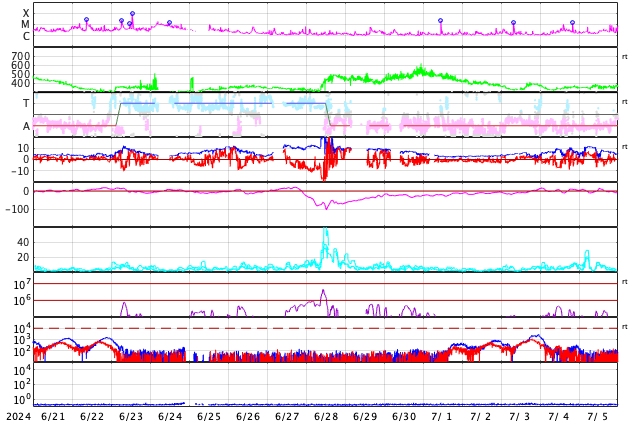Screen dimensions: 634x424
Task: Click the 6/24 date label
Action: coord(170,417)
